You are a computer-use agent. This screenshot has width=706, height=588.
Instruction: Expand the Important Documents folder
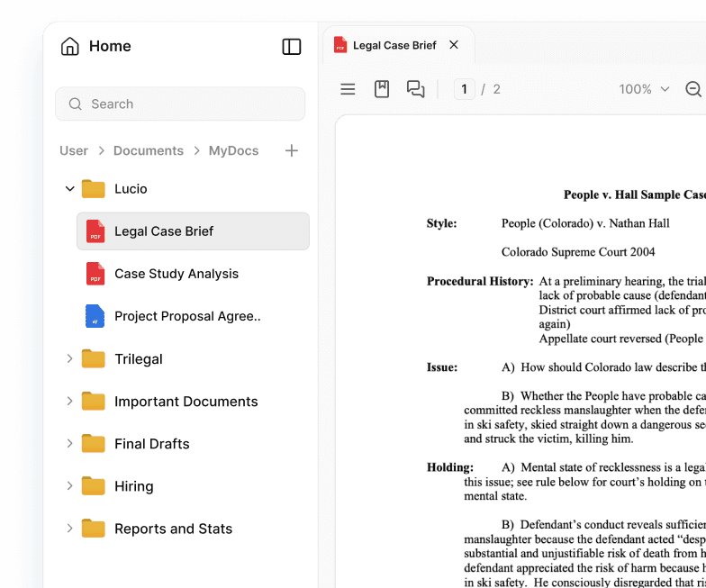pyautogui.click(x=70, y=402)
